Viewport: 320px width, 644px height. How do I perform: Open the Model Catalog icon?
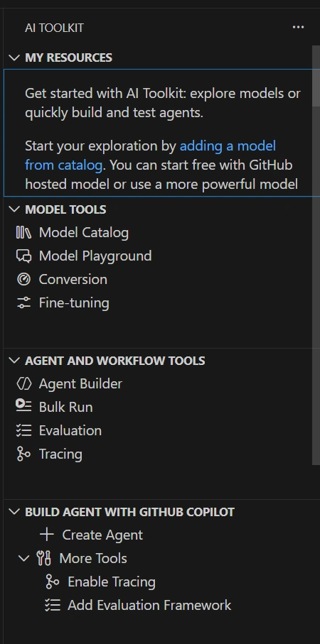(23, 232)
